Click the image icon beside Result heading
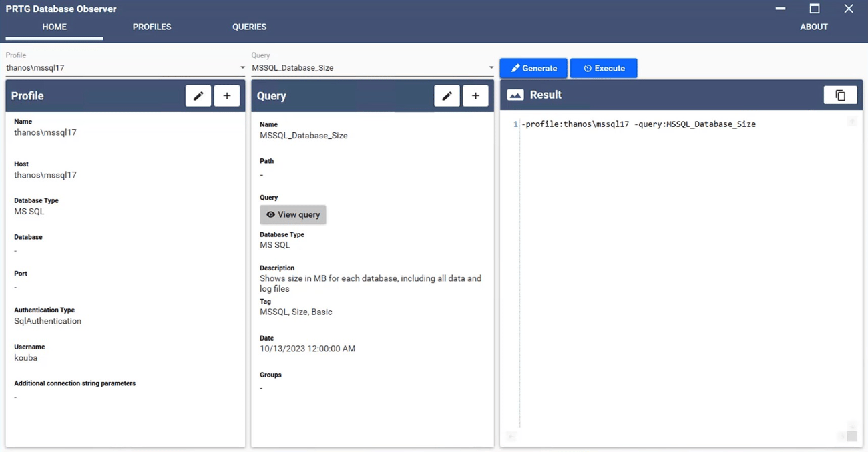Screen dimensions: 868x452 pos(515,95)
